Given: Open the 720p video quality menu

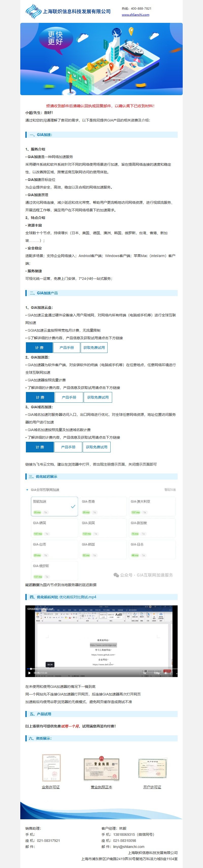Looking at the screenshot, I should point(157,673).
